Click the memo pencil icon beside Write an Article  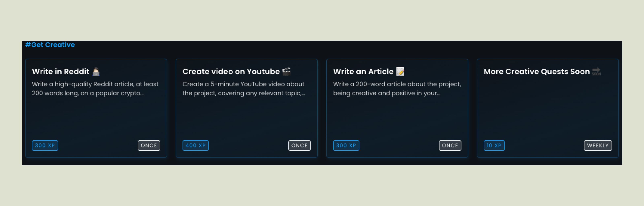pos(400,71)
